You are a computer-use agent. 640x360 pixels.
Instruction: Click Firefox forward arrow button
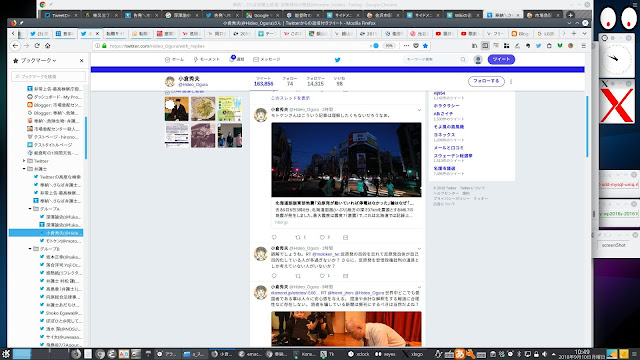[x=26, y=46]
